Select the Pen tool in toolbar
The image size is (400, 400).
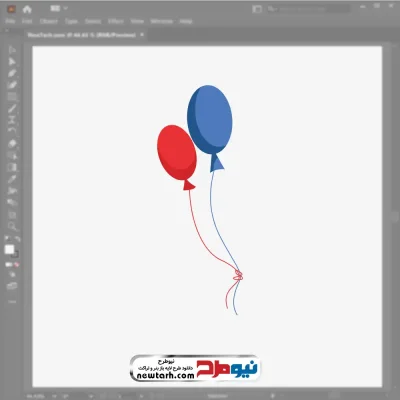[12, 73]
